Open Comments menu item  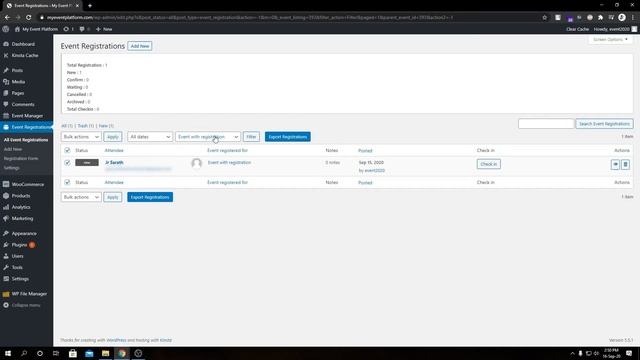point(23,104)
